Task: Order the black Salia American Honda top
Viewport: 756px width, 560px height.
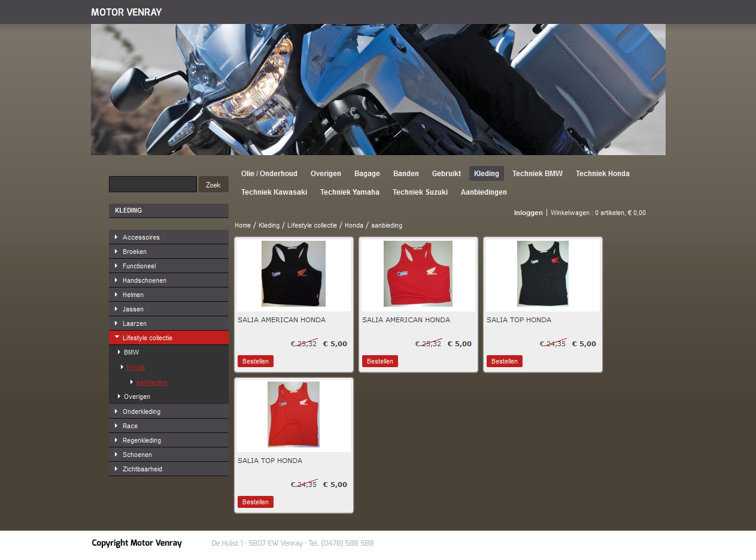Action: [x=256, y=361]
